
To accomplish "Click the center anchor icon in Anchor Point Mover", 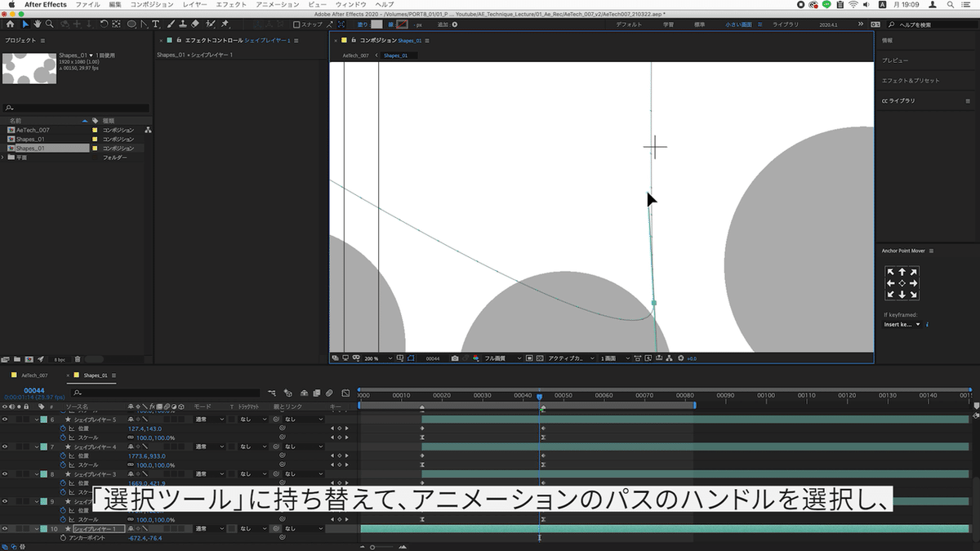I will pos(902,283).
